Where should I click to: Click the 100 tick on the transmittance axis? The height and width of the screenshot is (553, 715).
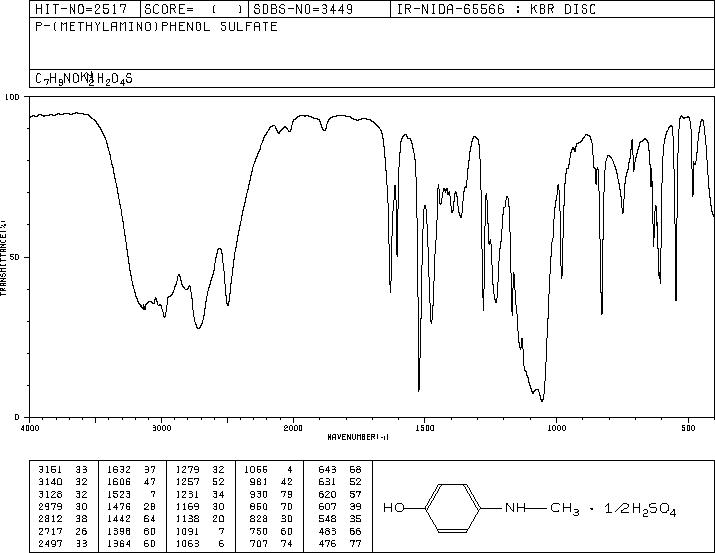13,97
